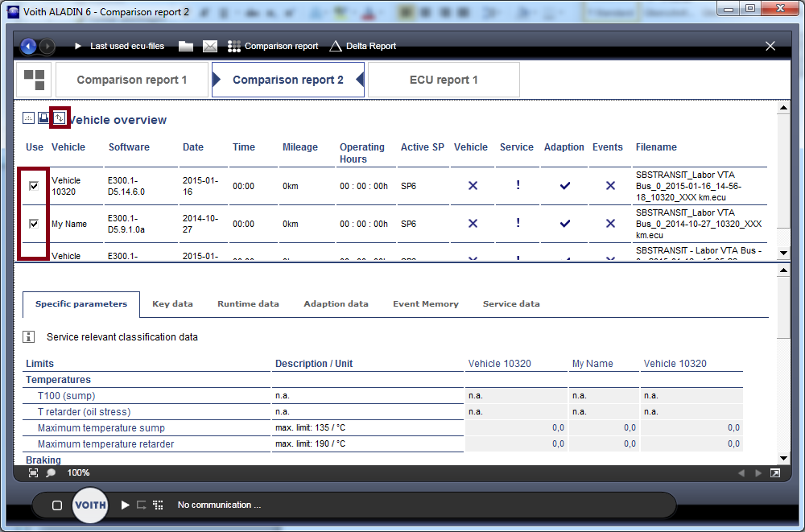Click the date 2014-10-27 cell
The height and width of the screenshot is (532, 805).
[200, 224]
